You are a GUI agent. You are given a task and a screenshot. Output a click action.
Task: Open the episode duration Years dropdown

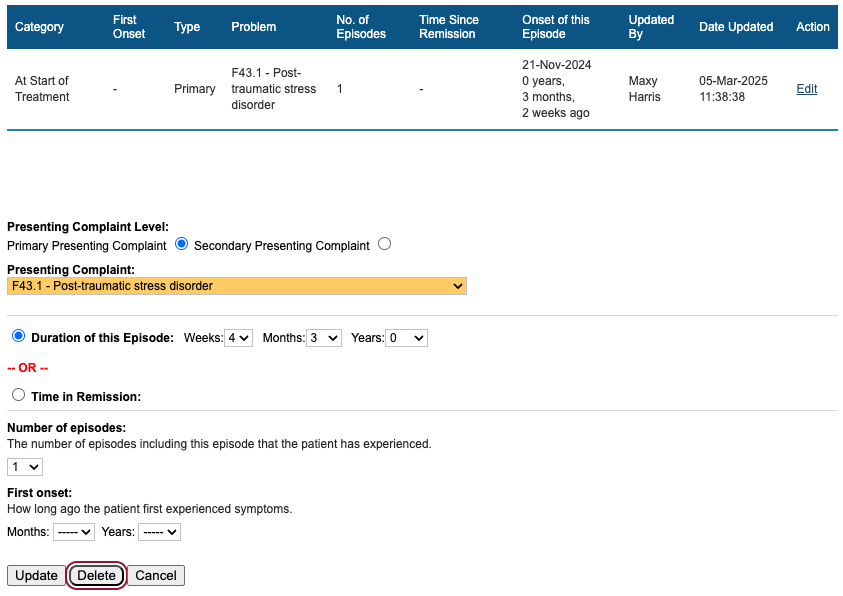click(x=407, y=338)
